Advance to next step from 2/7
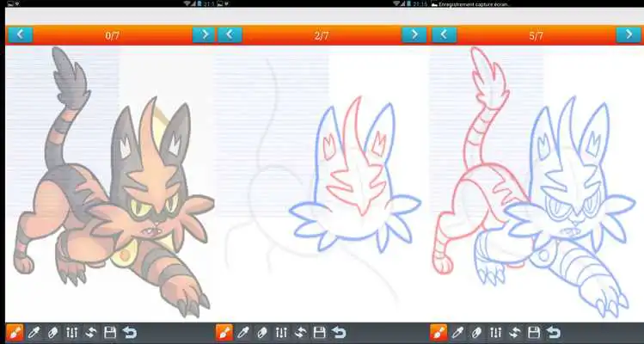The height and width of the screenshot is (344, 644). [414, 34]
